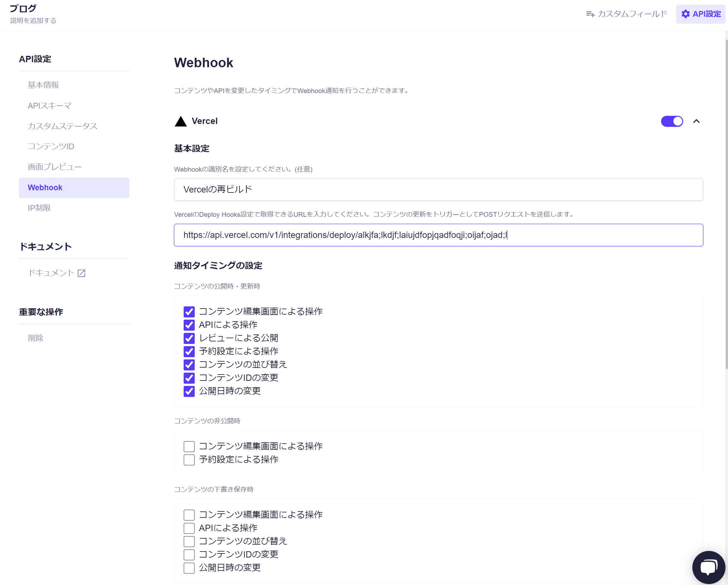Check 非公開時 コンテンツ編集画面による操作
Viewport: 728px width, 585px height.
click(189, 446)
